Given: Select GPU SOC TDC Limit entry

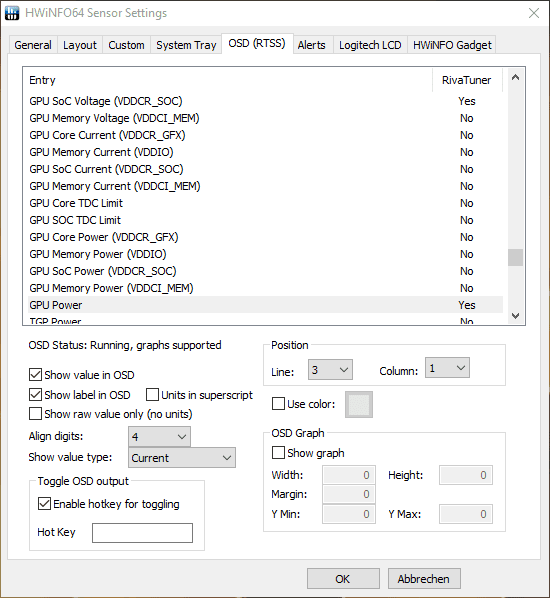Looking at the screenshot, I should (x=265, y=220).
